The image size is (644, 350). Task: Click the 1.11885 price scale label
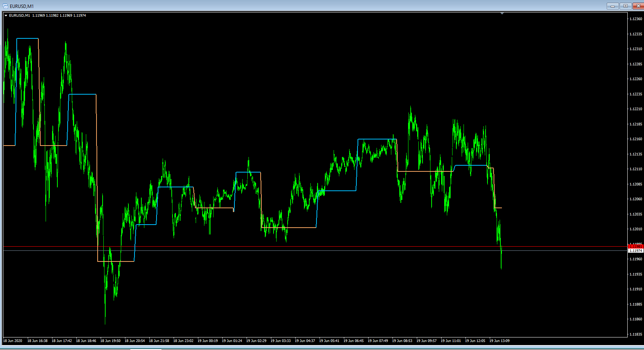(x=636, y=304)
